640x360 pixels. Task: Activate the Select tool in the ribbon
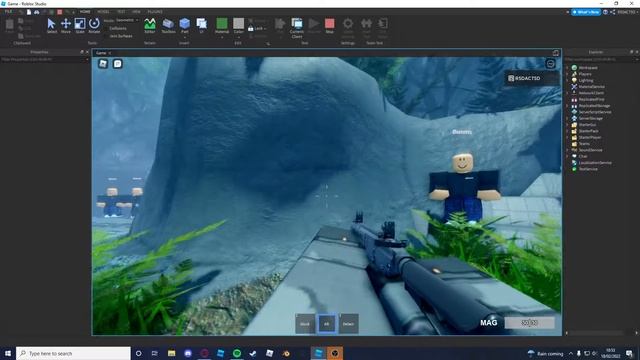click(x=51, y=25)
